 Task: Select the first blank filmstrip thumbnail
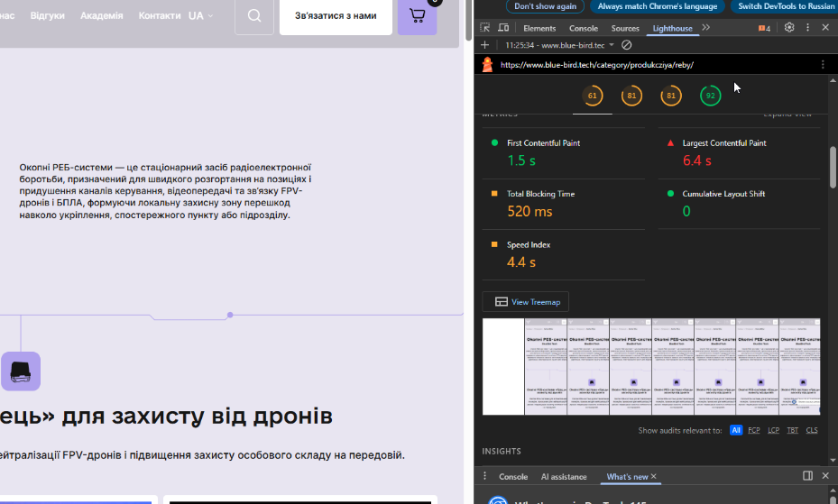[503, 367]
